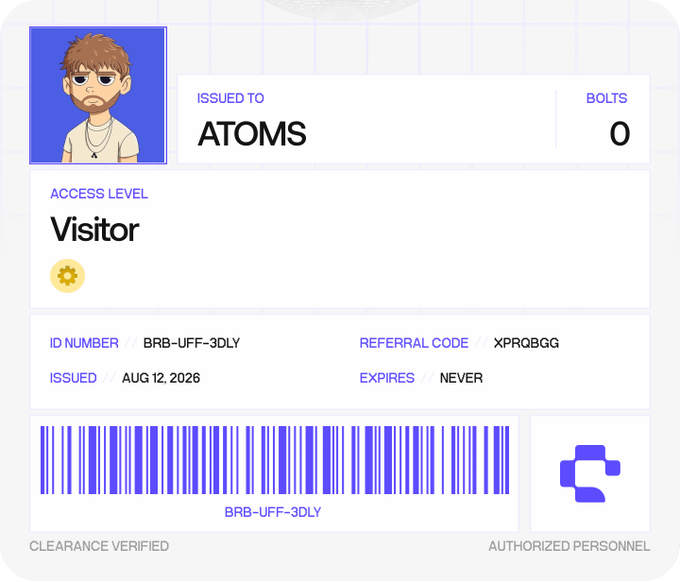Click the BOLTS label
Screen dimensions: 680x582
[x=606, y=98]
